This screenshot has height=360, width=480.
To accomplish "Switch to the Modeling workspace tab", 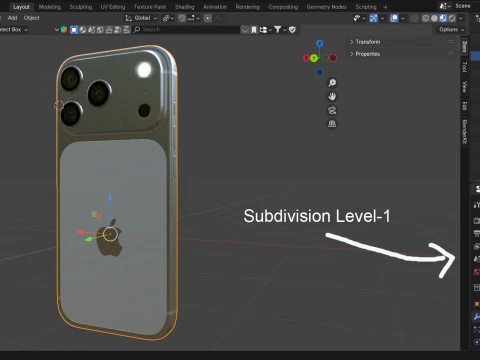I will pyautogui.click(x=50, y=7).
